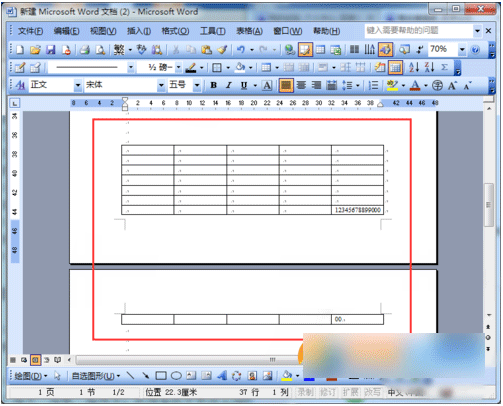Viewport: 503px width, 406px height.
Task: Open Word help question mark icon
Action: (x=475, y=50)
